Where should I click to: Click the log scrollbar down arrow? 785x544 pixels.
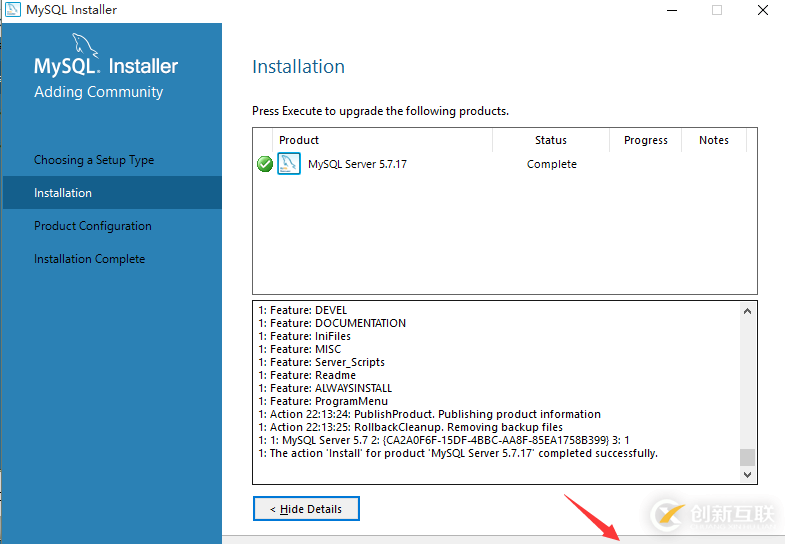(747, 474)
